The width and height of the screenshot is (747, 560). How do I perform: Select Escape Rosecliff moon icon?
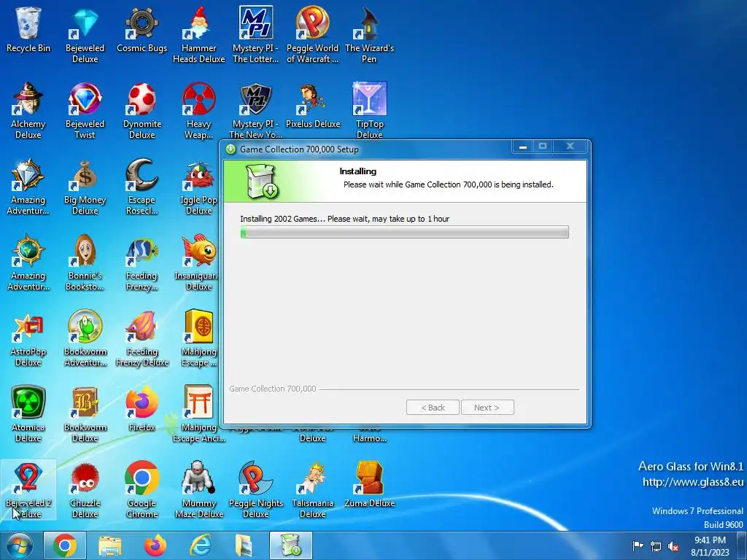click(x=142, y=186)
